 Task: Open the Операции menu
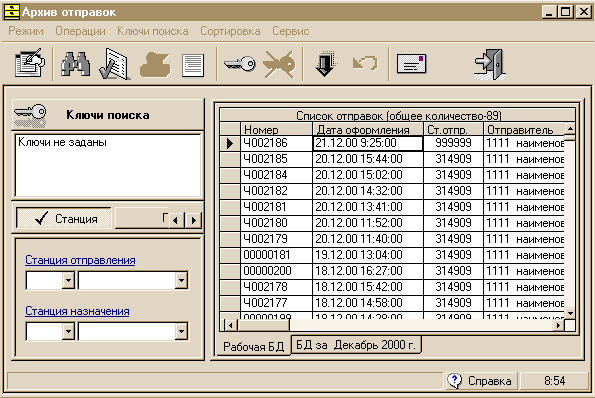[80, 31]
